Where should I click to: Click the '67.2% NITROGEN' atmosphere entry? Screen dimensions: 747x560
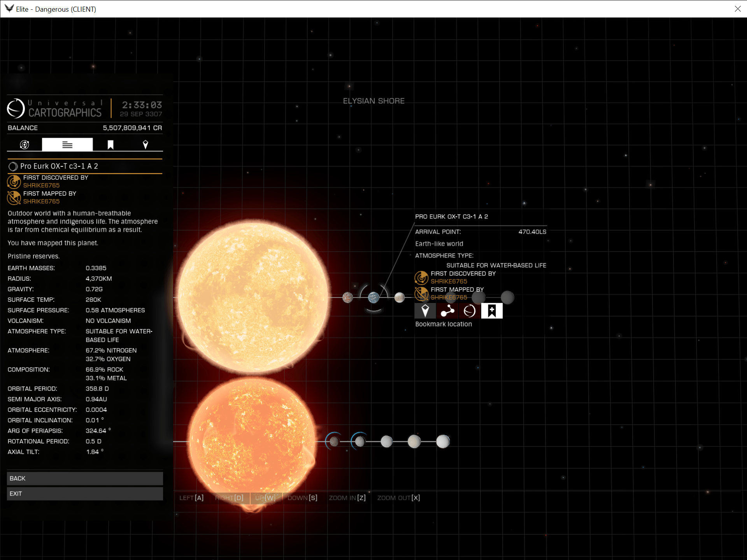pos(111,350)
